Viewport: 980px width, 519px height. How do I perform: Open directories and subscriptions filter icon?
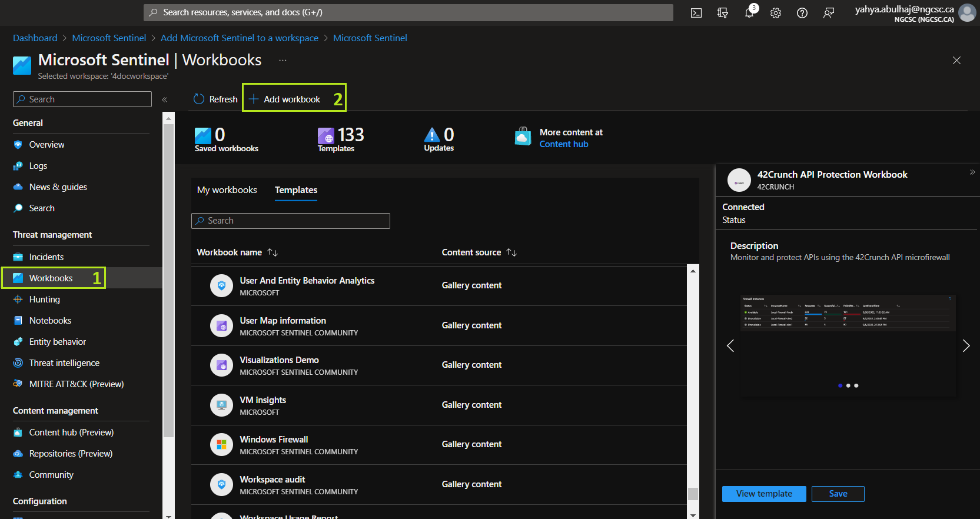coord(723,13)
